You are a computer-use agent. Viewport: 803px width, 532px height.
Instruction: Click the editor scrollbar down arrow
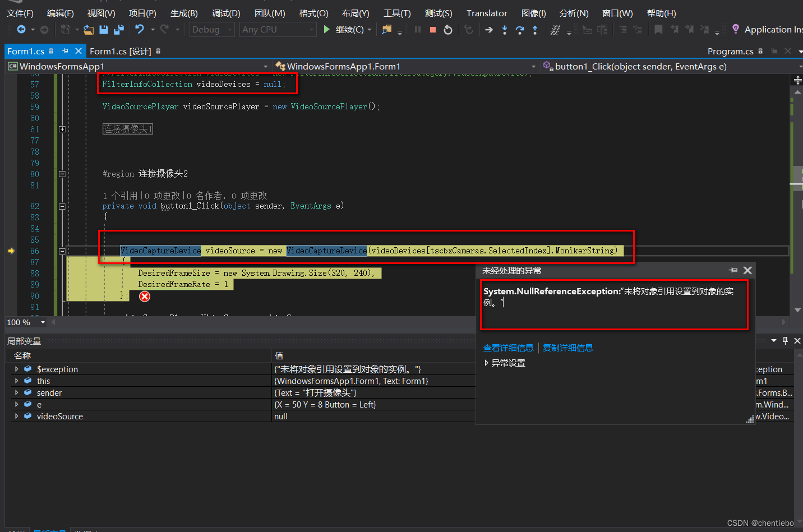pyautogui.click(x=797, y=310)
